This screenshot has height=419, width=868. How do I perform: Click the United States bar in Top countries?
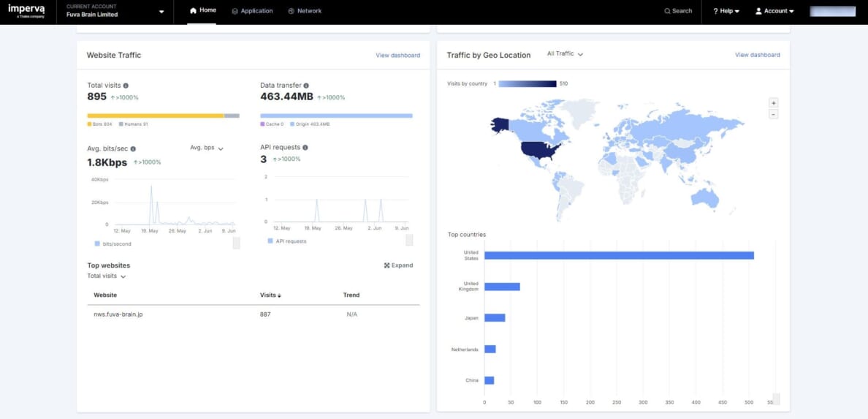point(618,255)
